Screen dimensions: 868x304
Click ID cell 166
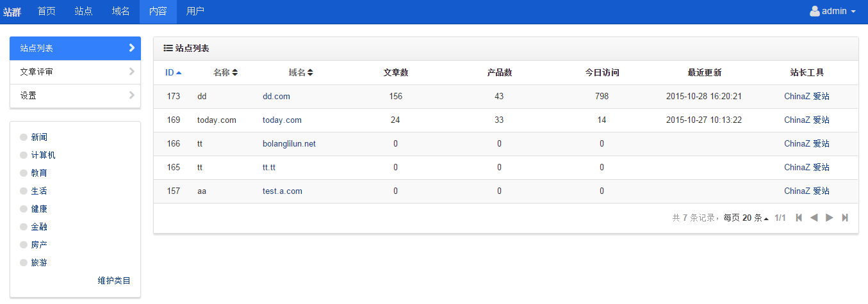click(173, 143)
